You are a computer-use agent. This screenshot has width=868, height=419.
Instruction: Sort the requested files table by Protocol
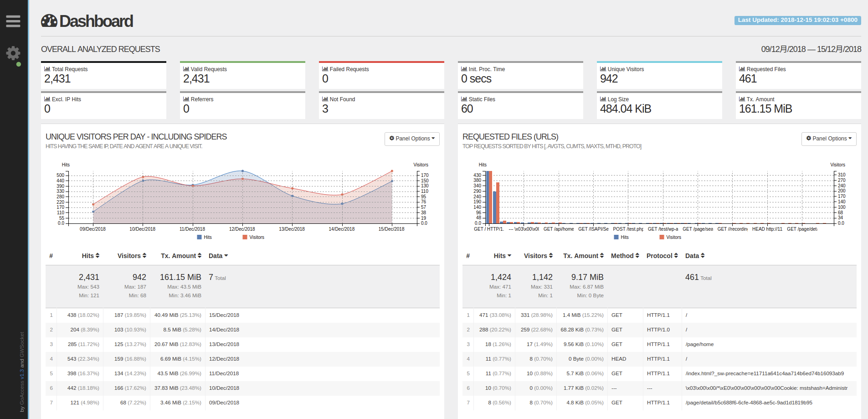pos(662,256)
